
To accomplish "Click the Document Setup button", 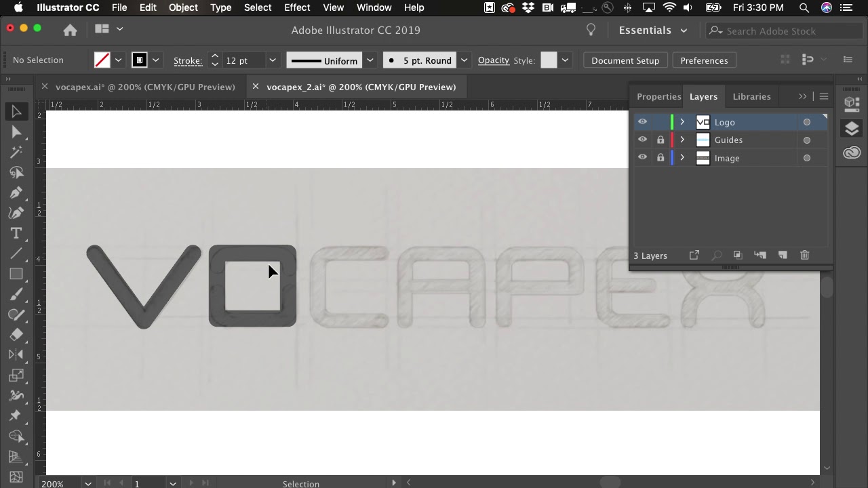I will (x=625, y=60).
